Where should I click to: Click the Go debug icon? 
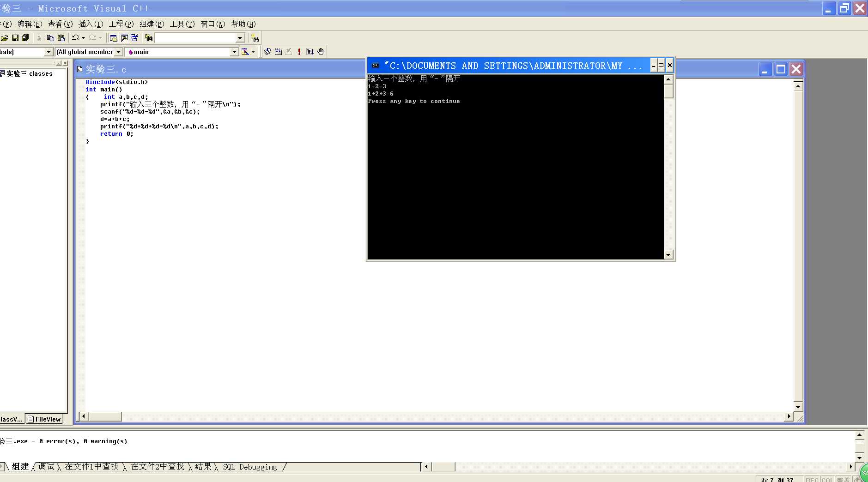(310, 52)
